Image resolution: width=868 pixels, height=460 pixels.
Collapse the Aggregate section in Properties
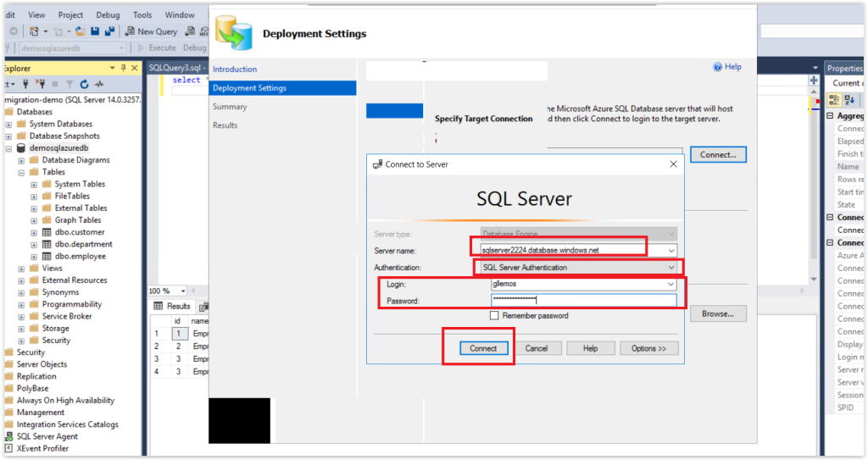point(830,116)
